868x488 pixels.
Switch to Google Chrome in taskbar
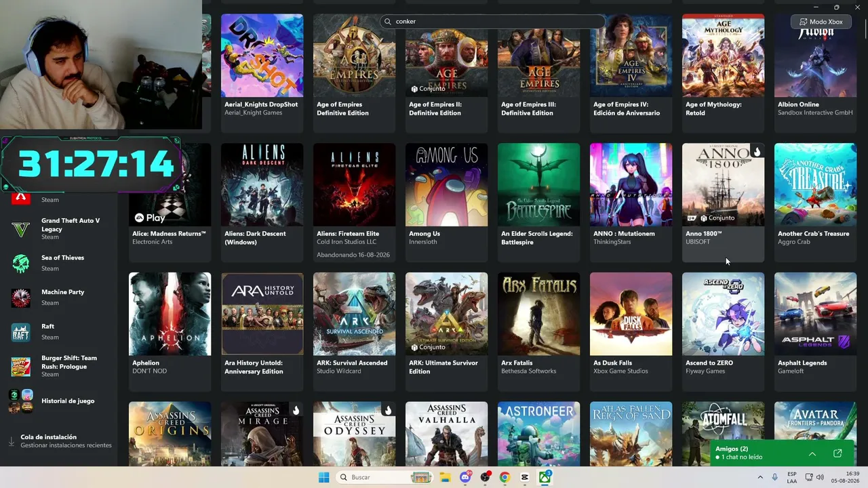point(505,477)
